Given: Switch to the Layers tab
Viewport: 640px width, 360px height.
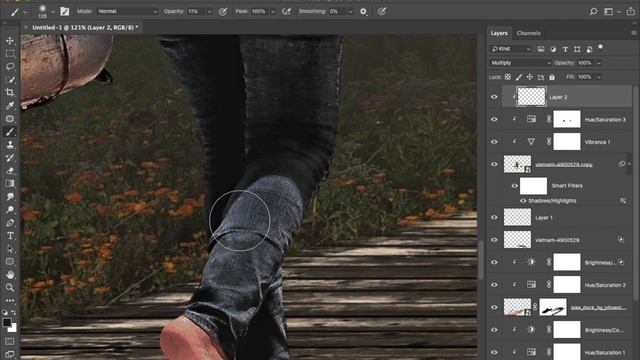Looking at the screenshot, I should tap(499, 33).
